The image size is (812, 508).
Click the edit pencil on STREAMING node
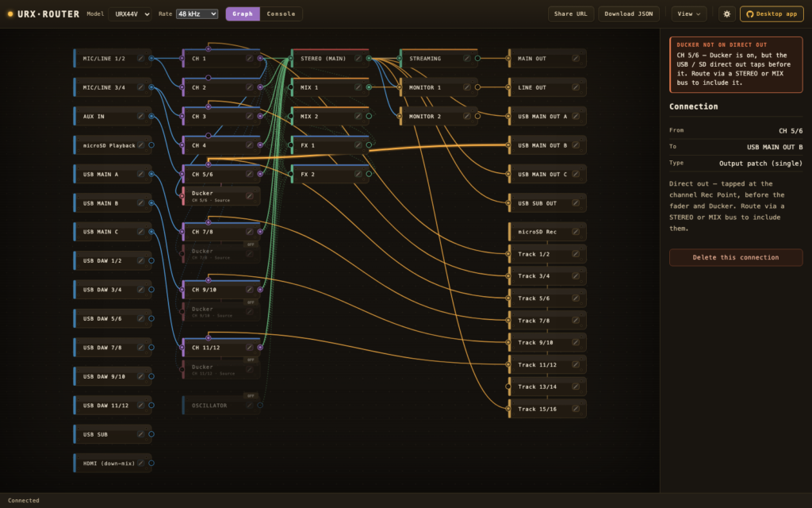(466, 59)
